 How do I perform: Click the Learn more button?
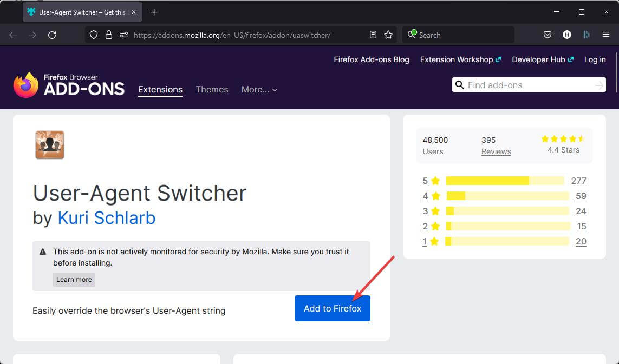pyautogui.click(x=74, y=280)
